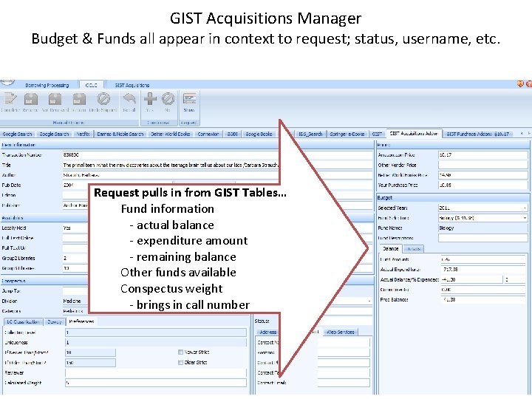The width and height of the screenshot is (532, 399).
Task: Click the Fund Description field
Action: (483, 238)
